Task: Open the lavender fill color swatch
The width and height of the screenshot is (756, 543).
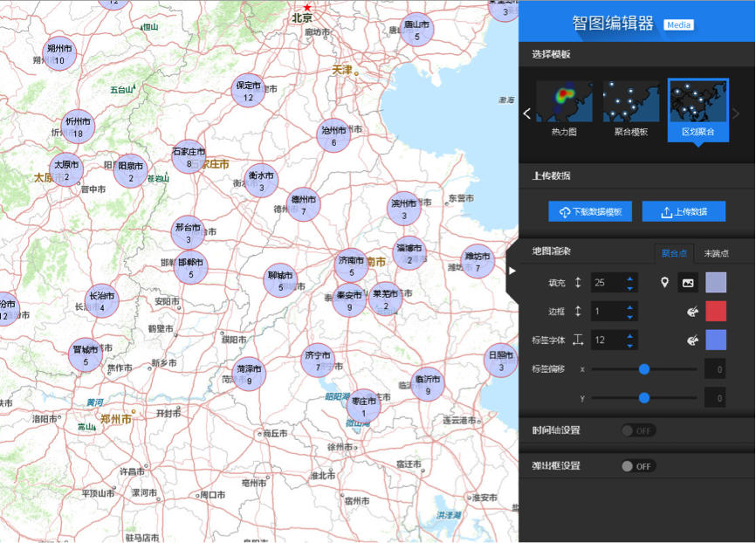Action: 716,283
